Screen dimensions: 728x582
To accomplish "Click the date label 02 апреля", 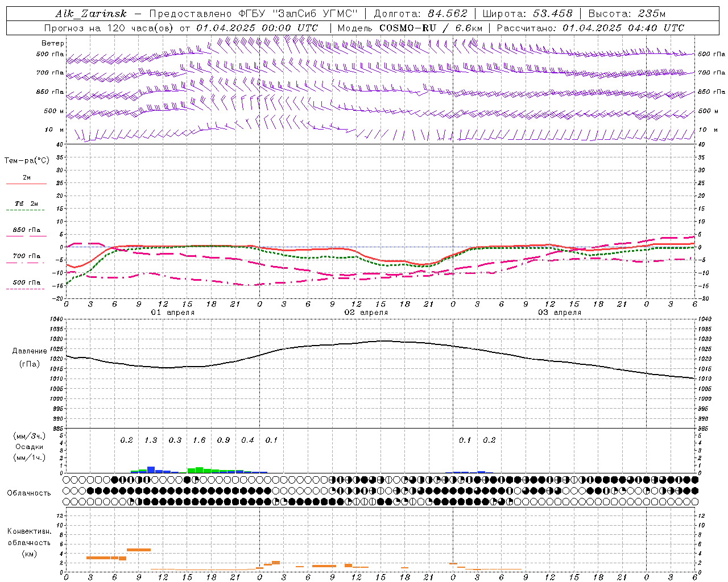I will (x=366, y=313).
